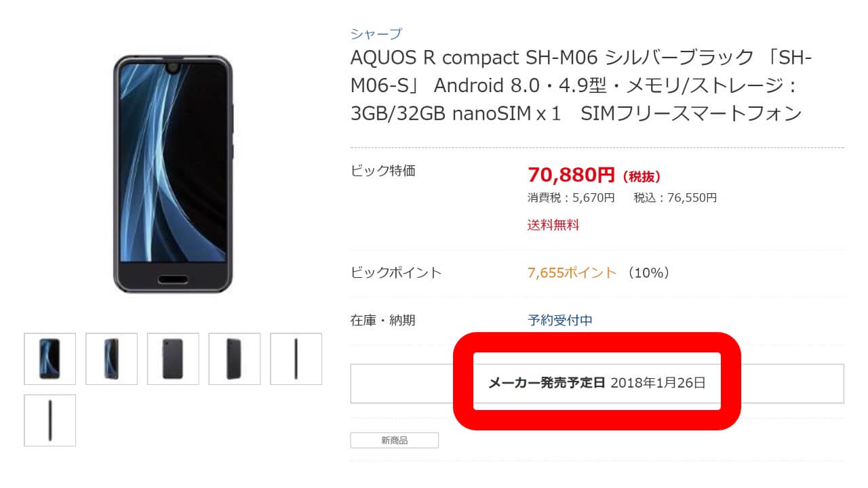Screen dimensions: 868x488
Task: Select the sixth side-view thumbnail in second row
Action: pos(50,420)
